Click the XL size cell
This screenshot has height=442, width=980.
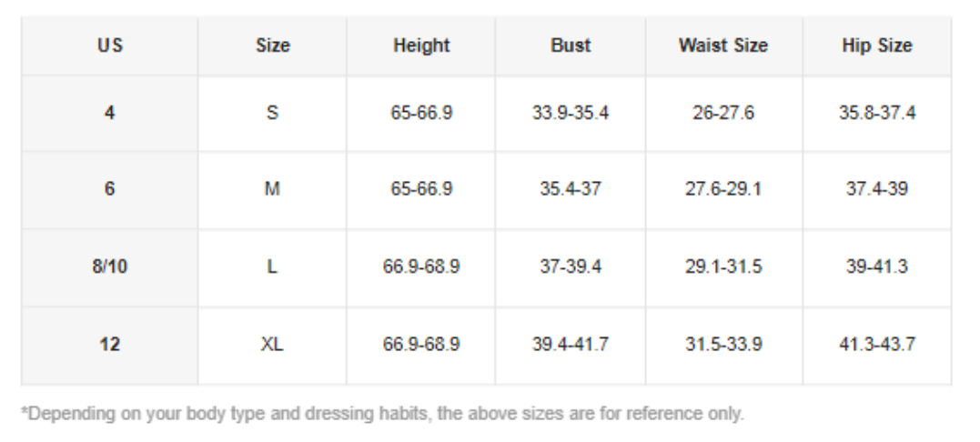point(272,346)
